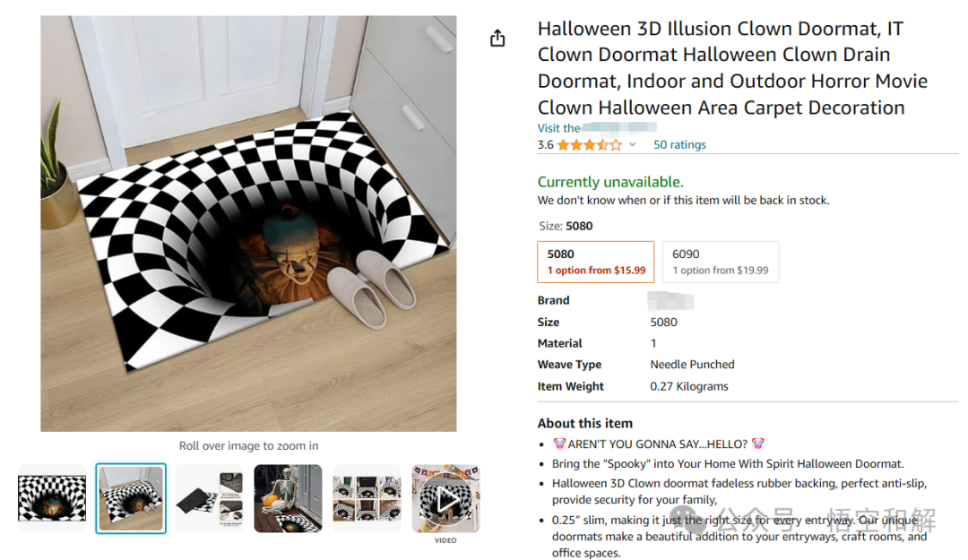Click the share icon above product title
Image resolution: width=968 pixels, height=560 pixels.
(x=497, y=39)
